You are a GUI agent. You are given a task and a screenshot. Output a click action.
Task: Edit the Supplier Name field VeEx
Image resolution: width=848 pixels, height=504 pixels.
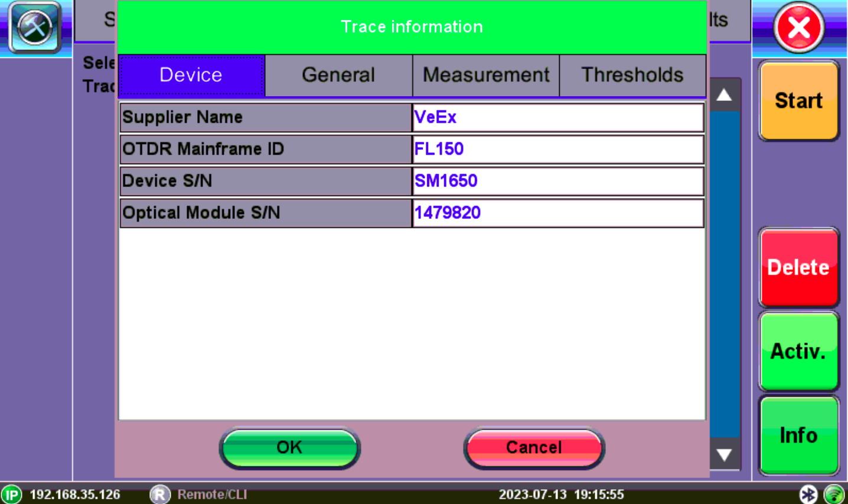click(x=557, y=117)
